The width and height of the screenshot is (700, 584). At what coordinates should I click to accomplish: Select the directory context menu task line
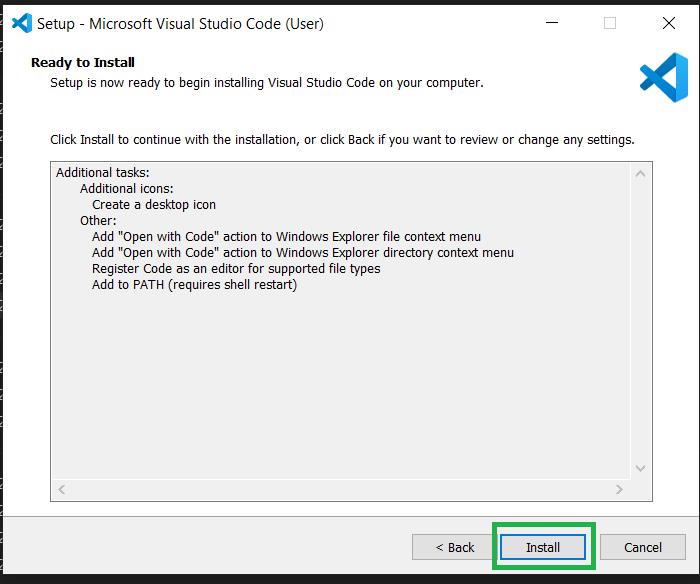tap(303, 253)
